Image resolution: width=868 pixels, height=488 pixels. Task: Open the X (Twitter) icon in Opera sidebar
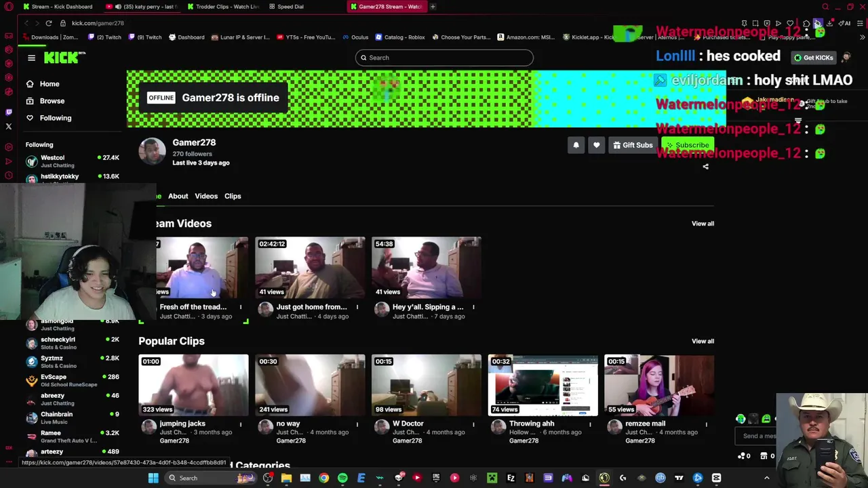[9, 127]
